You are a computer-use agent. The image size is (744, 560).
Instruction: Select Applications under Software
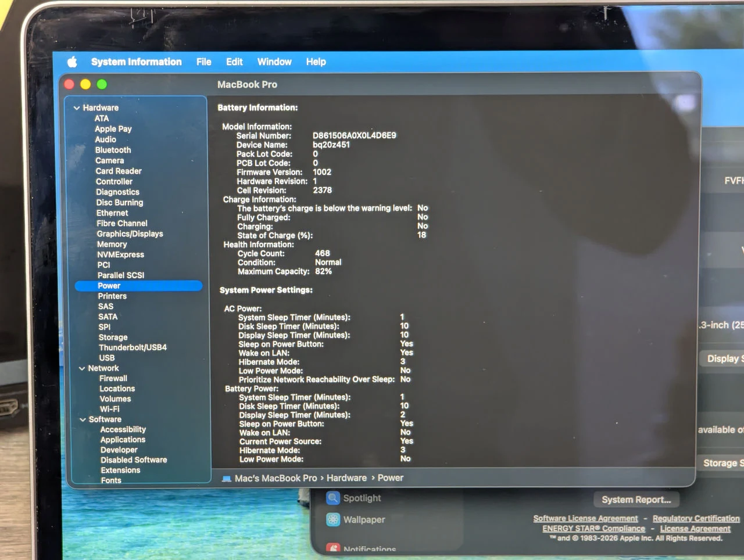coord(123,440)
